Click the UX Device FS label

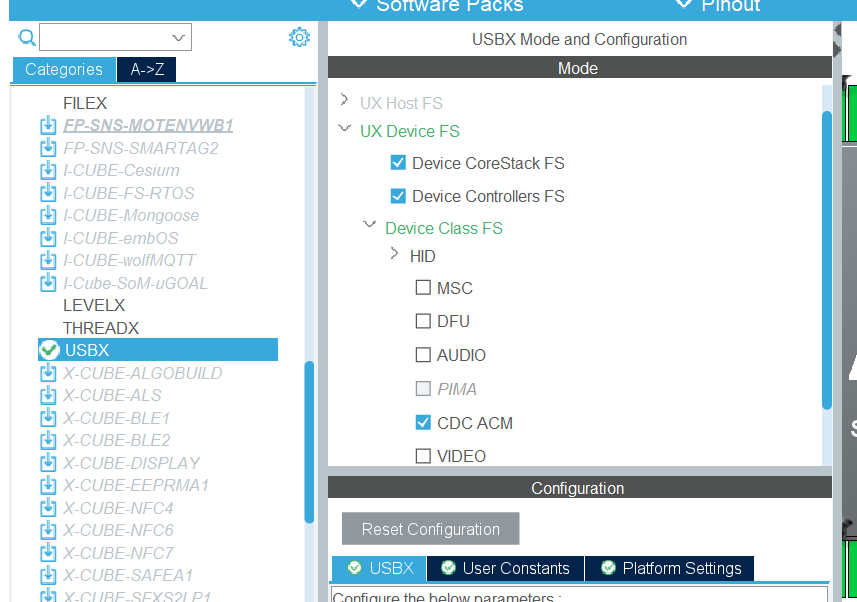[x=409, y=131]
